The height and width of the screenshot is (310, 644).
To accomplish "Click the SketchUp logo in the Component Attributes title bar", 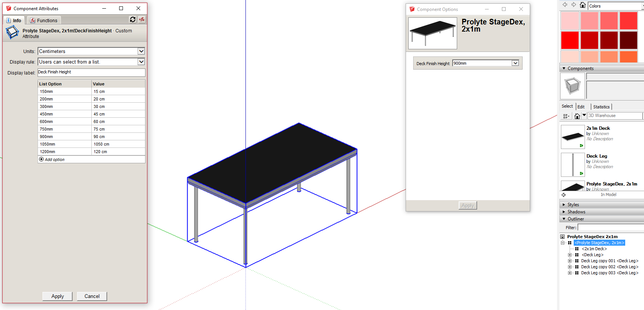I will (9, 8).
